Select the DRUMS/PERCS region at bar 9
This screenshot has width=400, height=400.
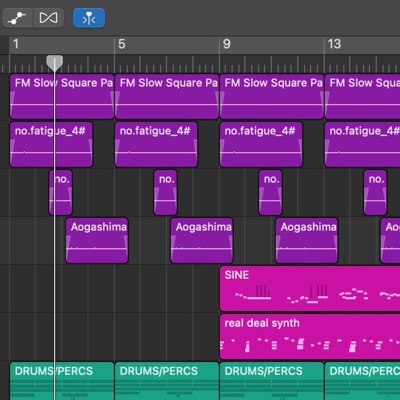pos(272,381)
